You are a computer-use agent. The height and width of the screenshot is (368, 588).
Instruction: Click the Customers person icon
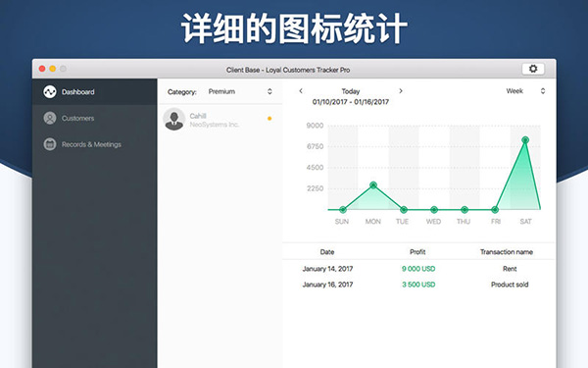[x=50, y=118]
